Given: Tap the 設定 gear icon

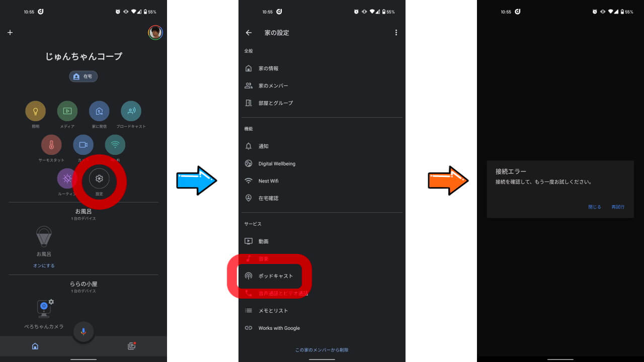Looking at the screenshot, I should [99, 178].
